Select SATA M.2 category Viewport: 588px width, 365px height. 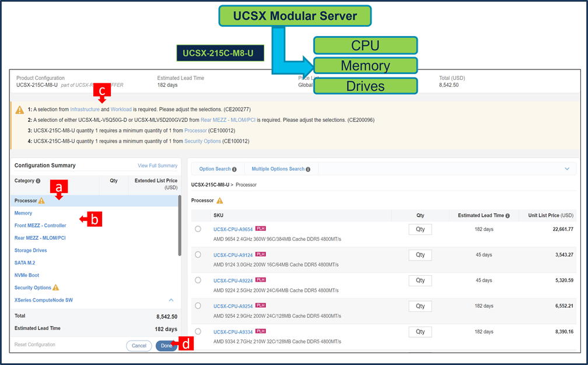pyautogui.click(x=24, y=263)
